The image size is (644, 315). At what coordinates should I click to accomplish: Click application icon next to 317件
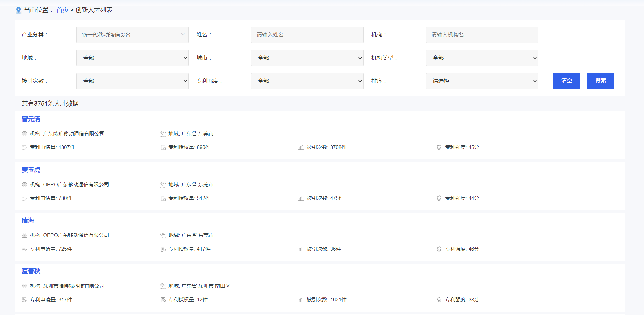click(x=24, y=300)
